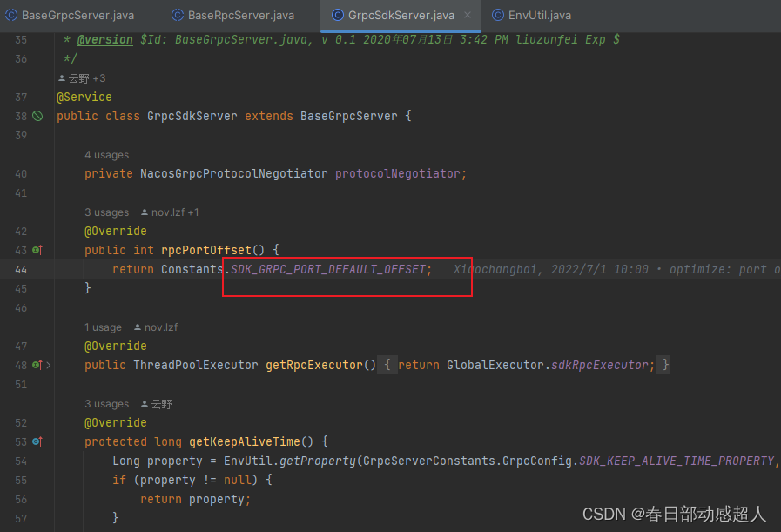Click the class icon on BaseRpcServer.java tab
The image size is (781, 532).
coord(178,15)
